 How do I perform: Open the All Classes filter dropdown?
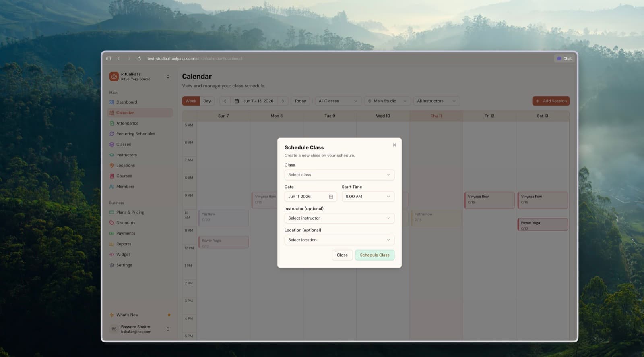point(338,101)
